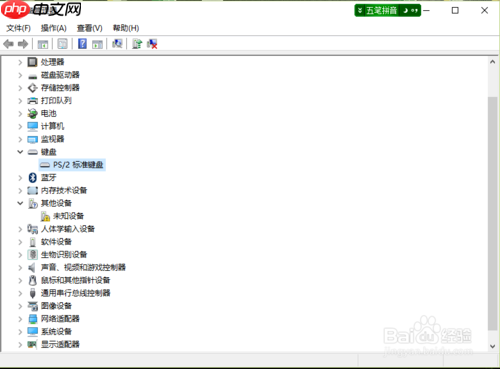Collapse the 键盘 node chevron
Viewport: 500px width, 369px height.
click(20, 152)
